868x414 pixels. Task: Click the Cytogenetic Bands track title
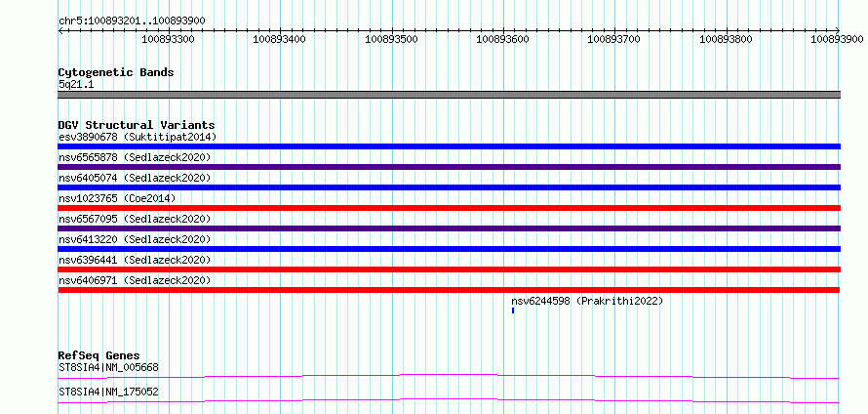116,72
